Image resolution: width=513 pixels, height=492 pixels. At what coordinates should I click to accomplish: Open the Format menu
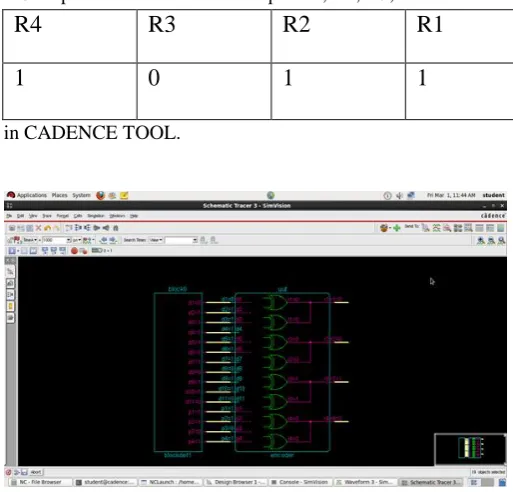point(63,216)
